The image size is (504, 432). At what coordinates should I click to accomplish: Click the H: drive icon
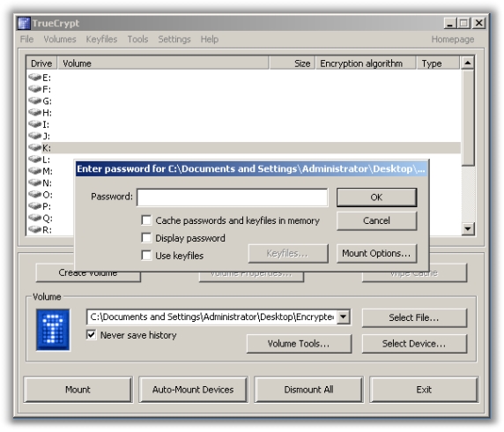[34, 112]
